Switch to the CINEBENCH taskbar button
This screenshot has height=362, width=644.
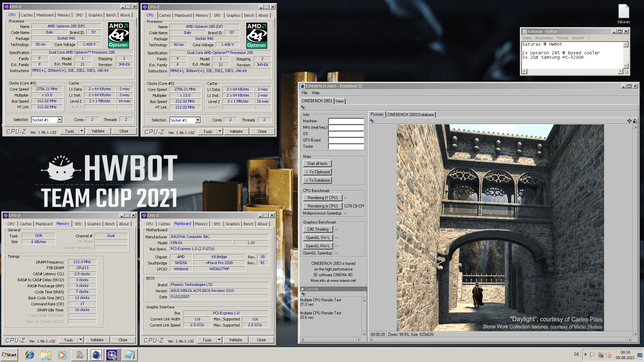click(96, 355)
